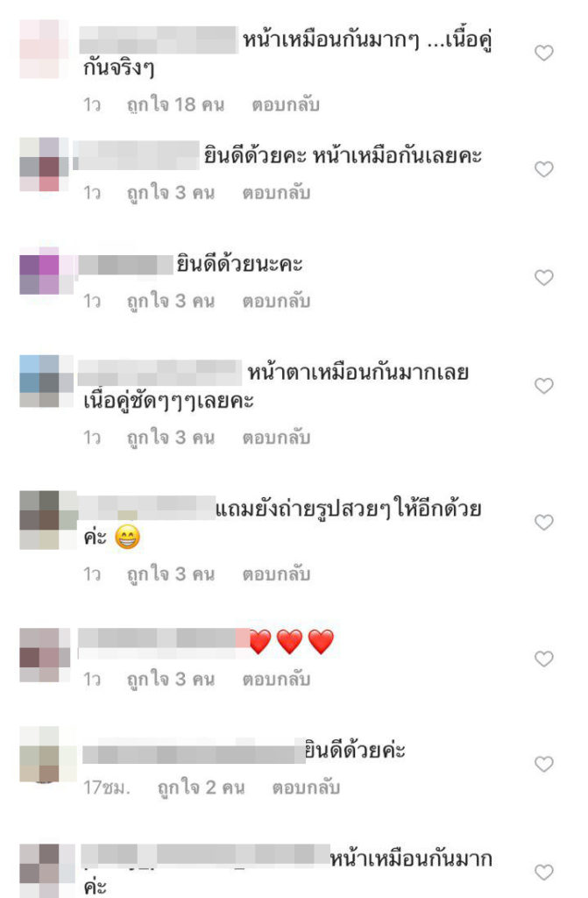This screenshot has width=588, height=898.
Task: View likes ถูกใจ 18 คน
Action: (x=175, y=105)
